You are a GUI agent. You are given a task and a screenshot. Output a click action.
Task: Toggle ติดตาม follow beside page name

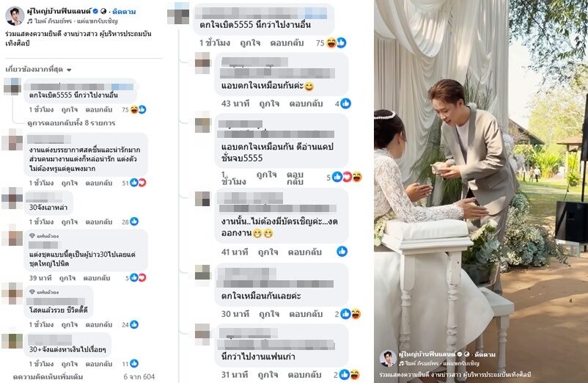click(124, 12)
